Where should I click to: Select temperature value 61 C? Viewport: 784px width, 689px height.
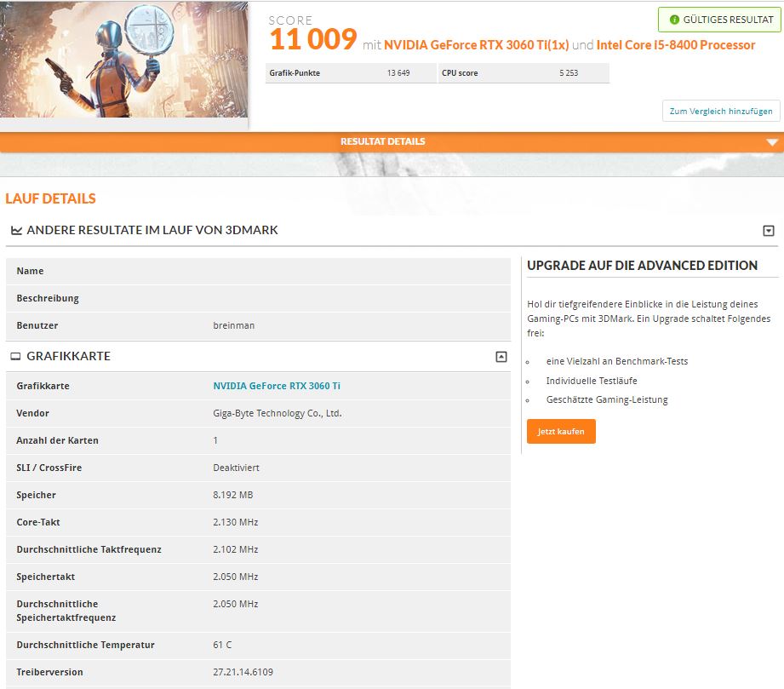pyautogui.click(x=222, y=645)
